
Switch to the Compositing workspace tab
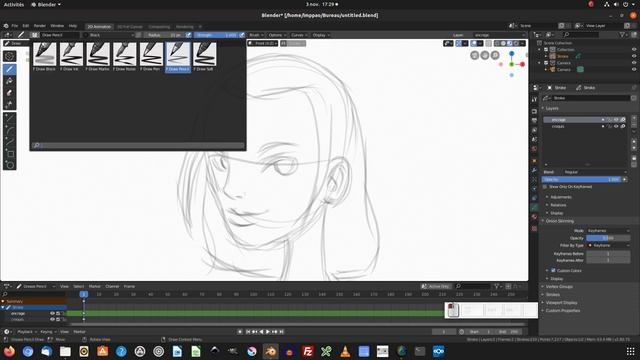tap(159, 27)
